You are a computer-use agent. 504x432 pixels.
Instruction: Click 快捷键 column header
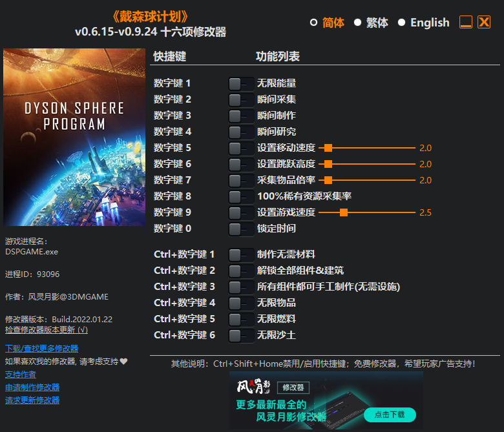click(x=170, y=57)
